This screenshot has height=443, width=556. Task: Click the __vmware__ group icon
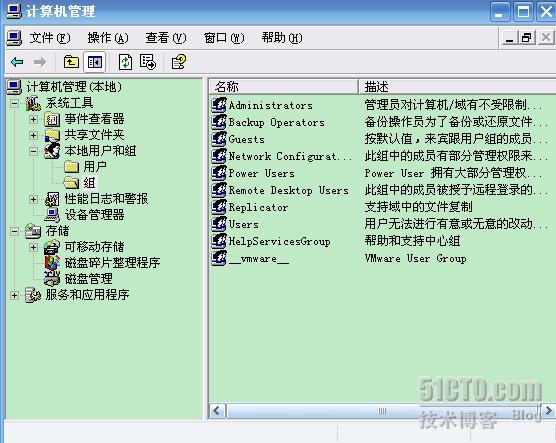click(219, 258)
